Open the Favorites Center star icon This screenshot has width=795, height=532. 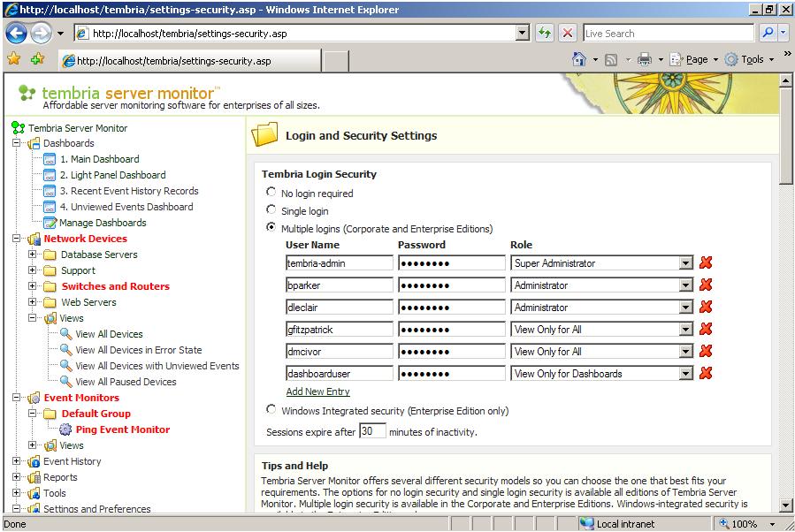13,59
